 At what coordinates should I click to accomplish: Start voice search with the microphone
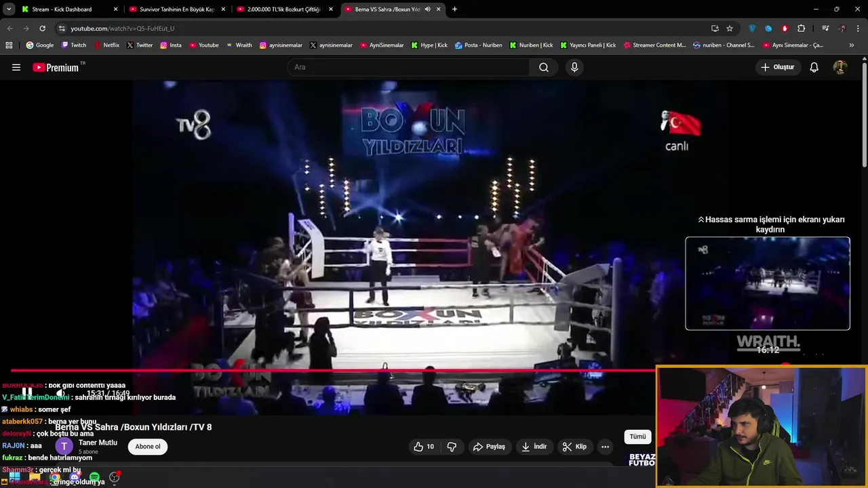point(574,67)
